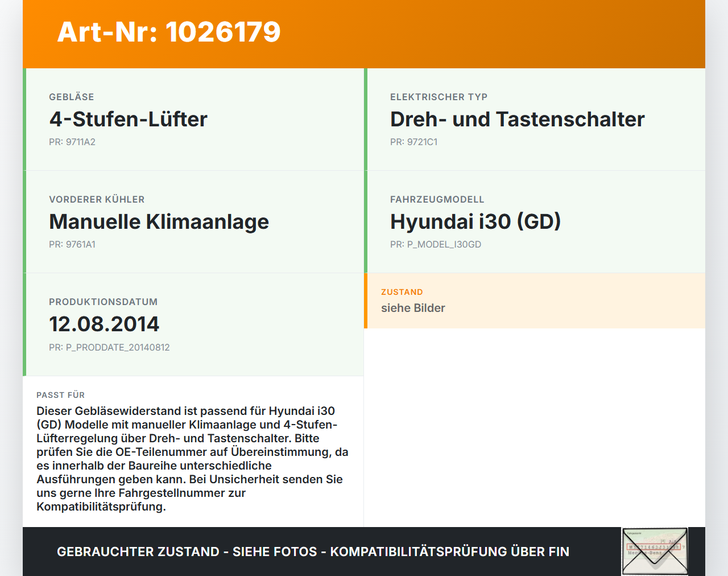This screenshot has width=728, height=576.
Task: Select the Manuelle Klimaanlage card
Action: (193, 222)
